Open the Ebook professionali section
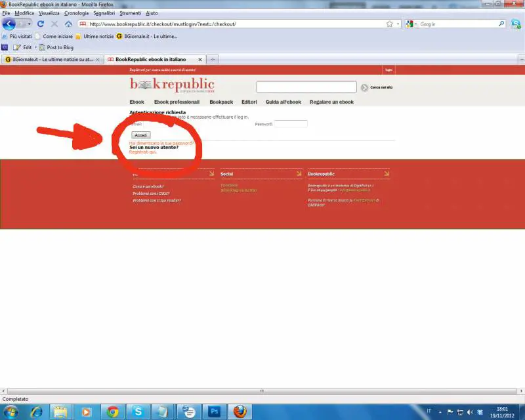525x420 pixels. pos(177,102)
